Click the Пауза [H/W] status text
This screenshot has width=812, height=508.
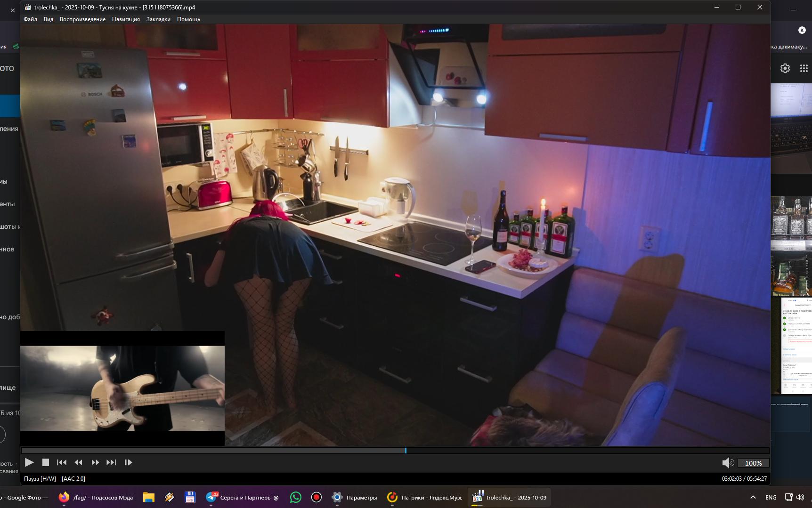(x=40, y=479)
